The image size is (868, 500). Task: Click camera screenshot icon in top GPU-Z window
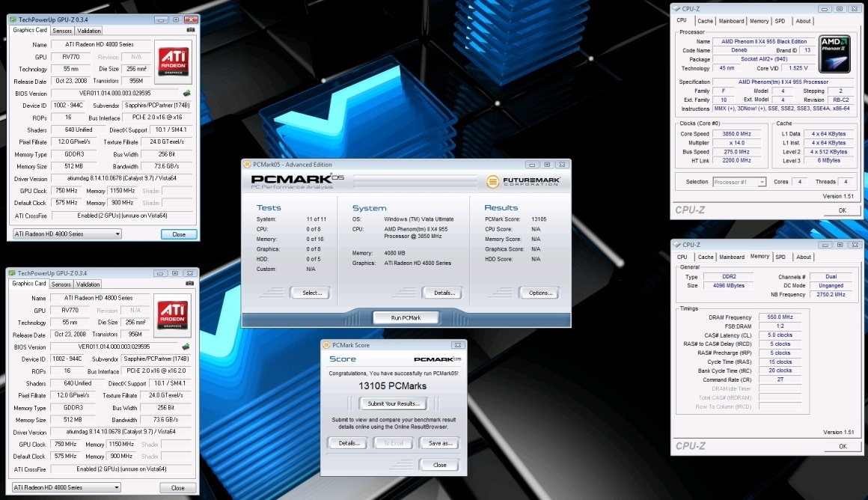click(190, 30)
